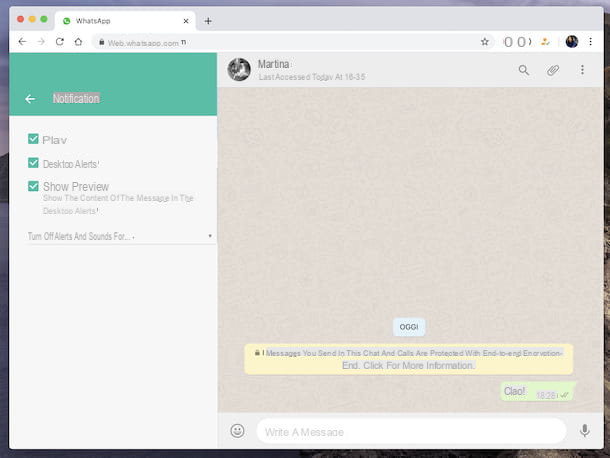610x458 pixels.
Task: Go back from the Notification panel
Action: [30, 99]
